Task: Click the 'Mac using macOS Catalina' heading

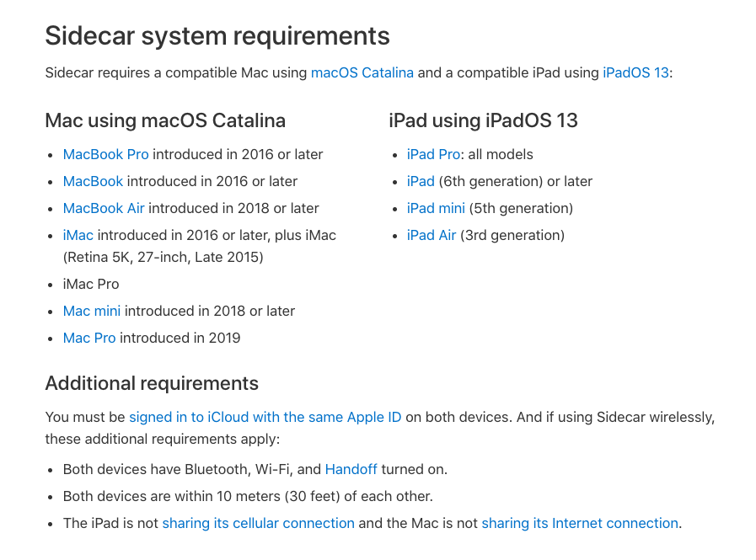Action: coord(165,120)
